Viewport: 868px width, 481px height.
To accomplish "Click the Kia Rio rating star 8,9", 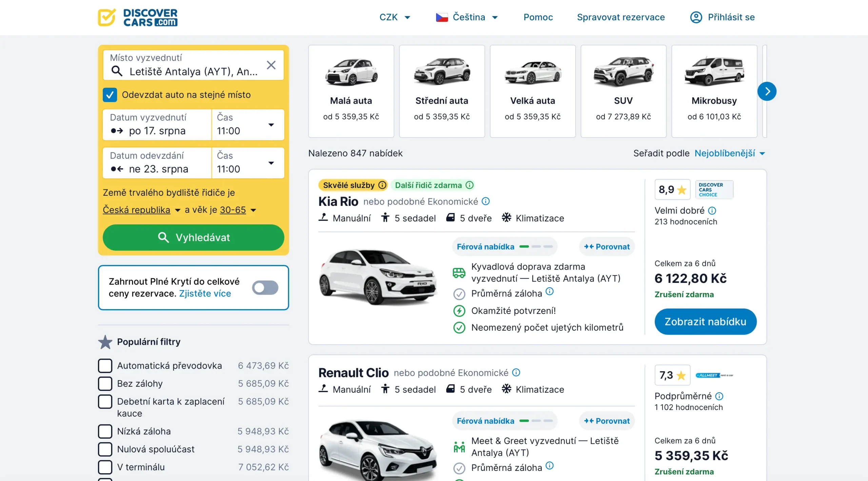I will click(682, 190).
